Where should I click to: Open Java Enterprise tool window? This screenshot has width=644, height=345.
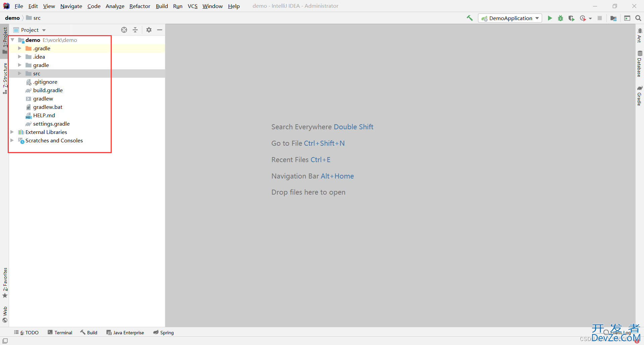pyautogui.click(x=125, y=333)
